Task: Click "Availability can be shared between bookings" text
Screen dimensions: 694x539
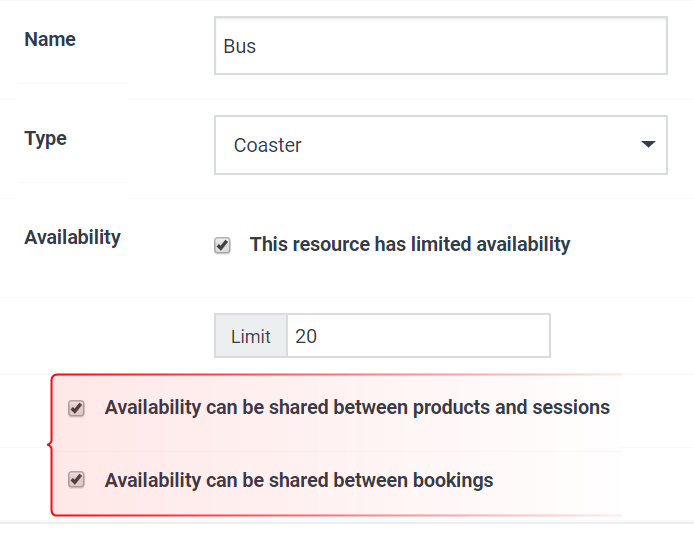Action: point(299,480)
